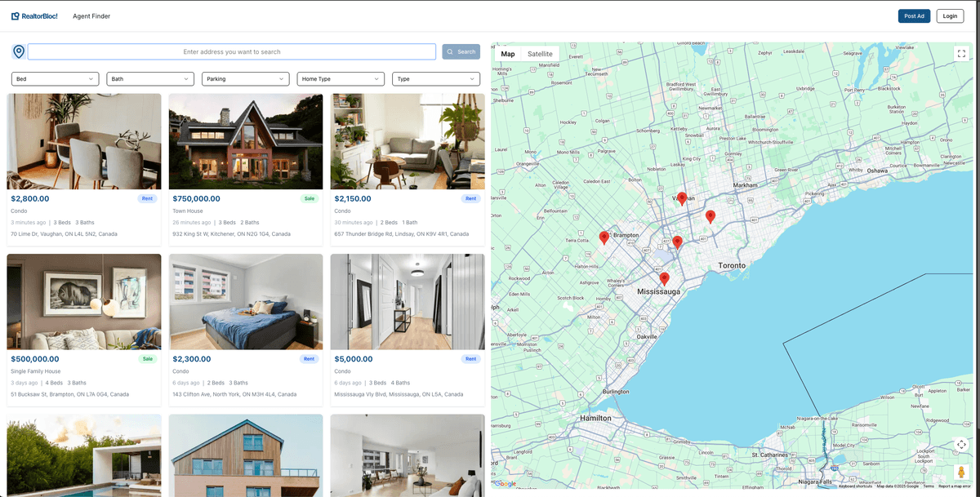The width and height of the screenshot is (980, 497).
Task: Click the Google logo on the map
Action: pos(506,484)
